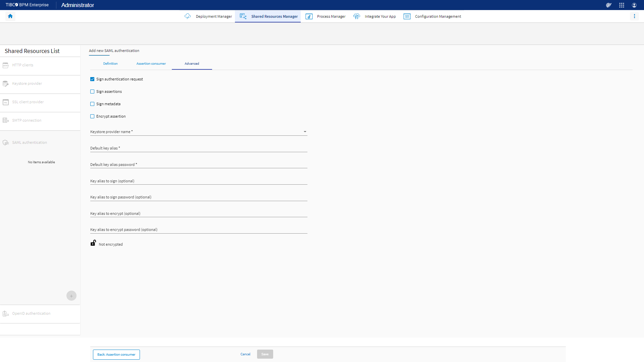
Task: Uncheck Sign authentication request
Action: pos(92,79)
